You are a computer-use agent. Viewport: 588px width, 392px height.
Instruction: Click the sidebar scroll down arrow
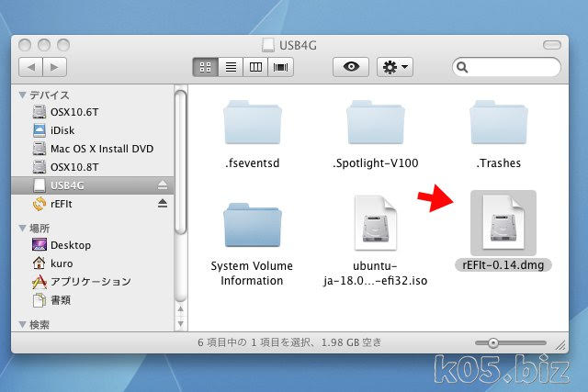181,323
